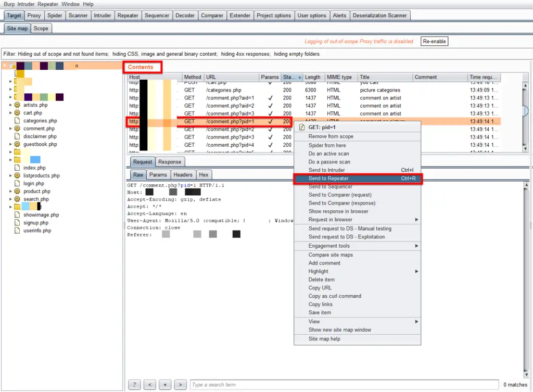Click the previous match arrow button

tap(150, 385)
